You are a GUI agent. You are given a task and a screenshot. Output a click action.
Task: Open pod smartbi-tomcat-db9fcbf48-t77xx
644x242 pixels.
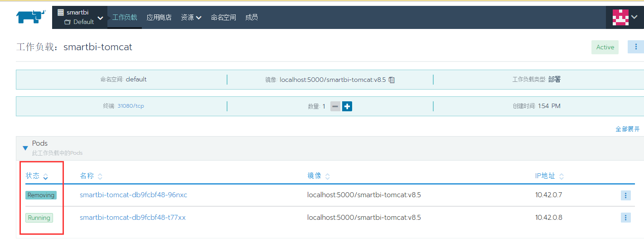pos(133,218)
